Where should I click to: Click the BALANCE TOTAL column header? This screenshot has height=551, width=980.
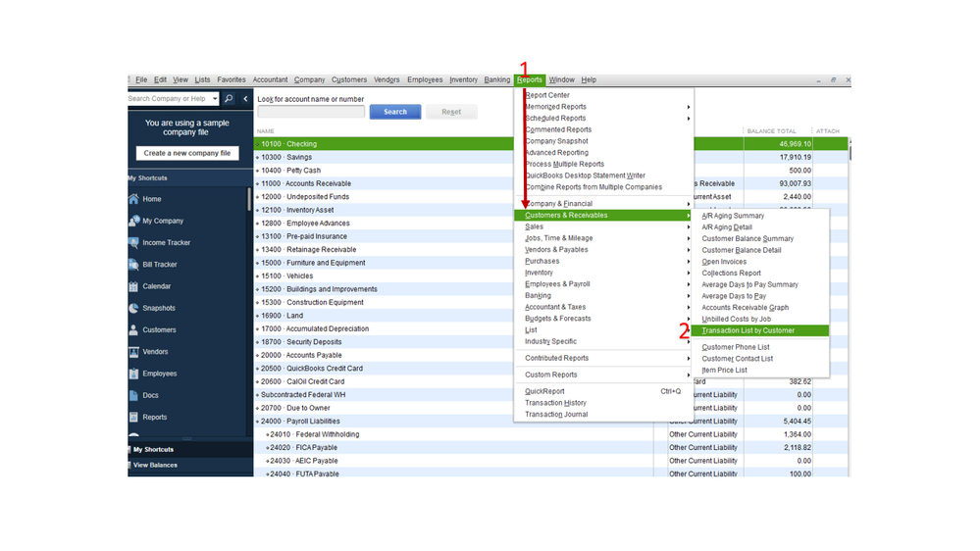tap(771, 131)
